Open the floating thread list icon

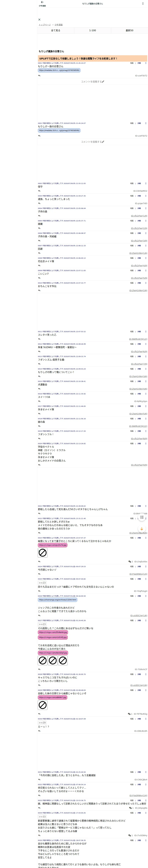(142, 517)
